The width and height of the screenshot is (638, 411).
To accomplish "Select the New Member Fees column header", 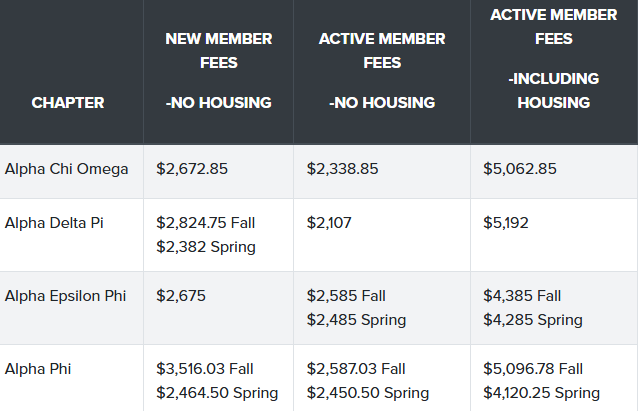I will tap(218, 70).
